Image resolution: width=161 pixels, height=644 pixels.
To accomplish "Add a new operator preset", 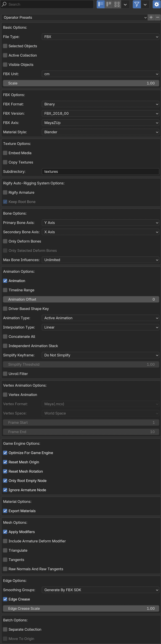I will click(151, 17).
